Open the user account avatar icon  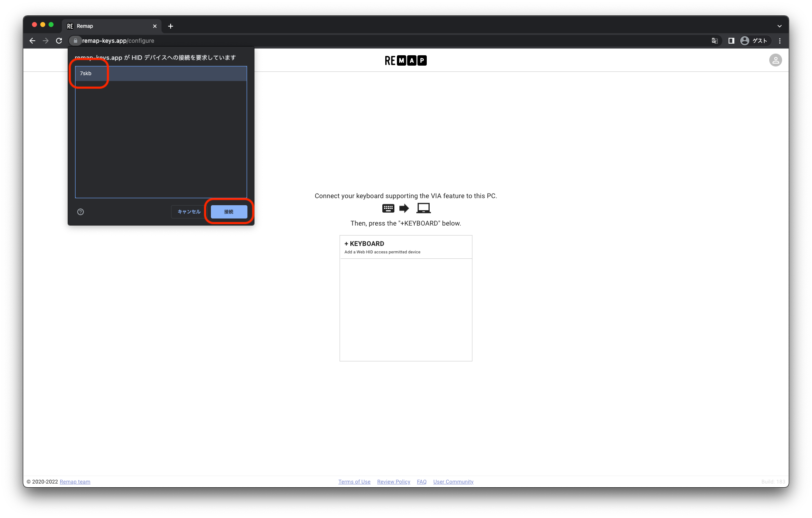point(775,60)
